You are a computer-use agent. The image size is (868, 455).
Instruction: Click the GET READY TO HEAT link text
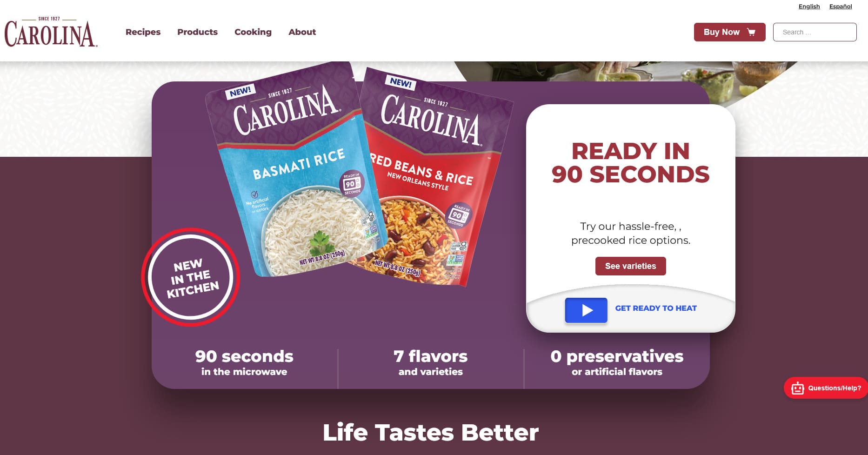coord(656,308)
